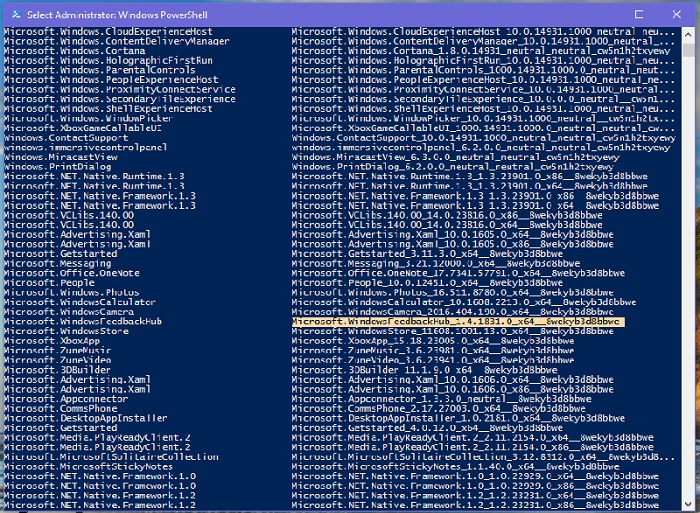Click Microsoft.Appconnector_1.3.3.0_neutral full name

(441, 399)
